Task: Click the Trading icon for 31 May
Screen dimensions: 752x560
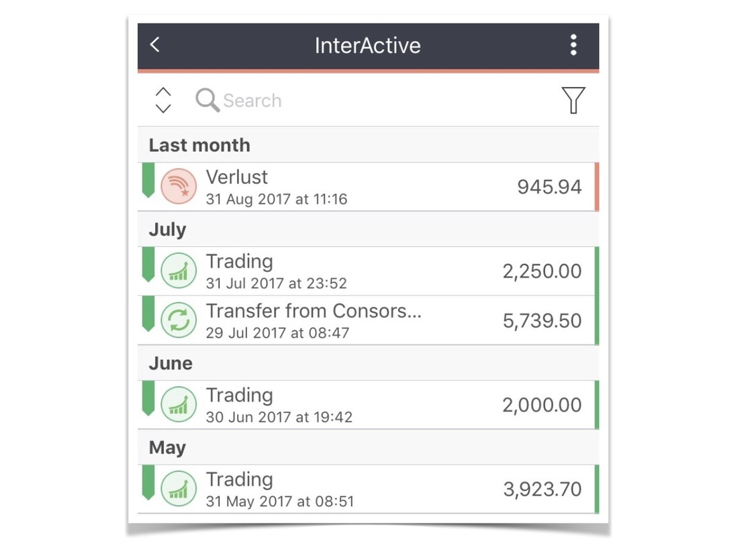Action: coord(179,489)
